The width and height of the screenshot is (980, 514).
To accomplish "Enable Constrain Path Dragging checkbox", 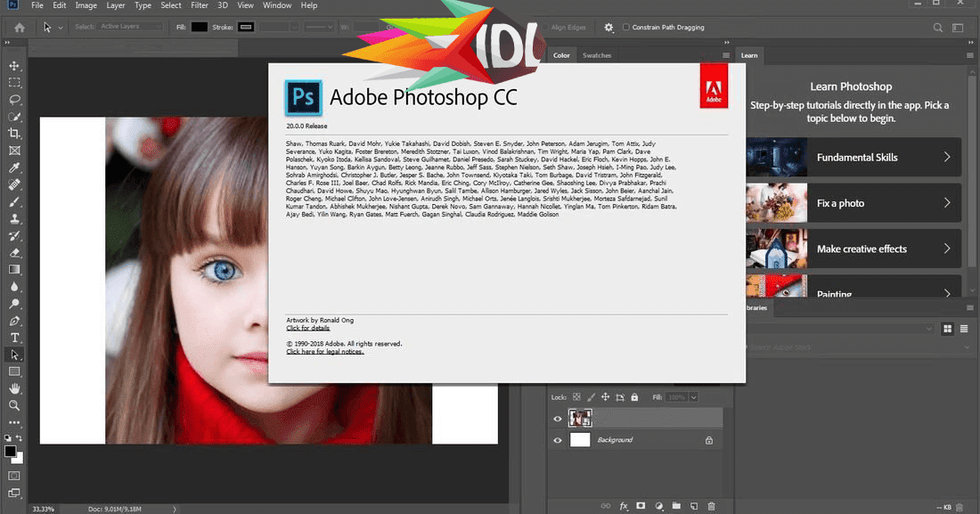I will pos(625,28).
